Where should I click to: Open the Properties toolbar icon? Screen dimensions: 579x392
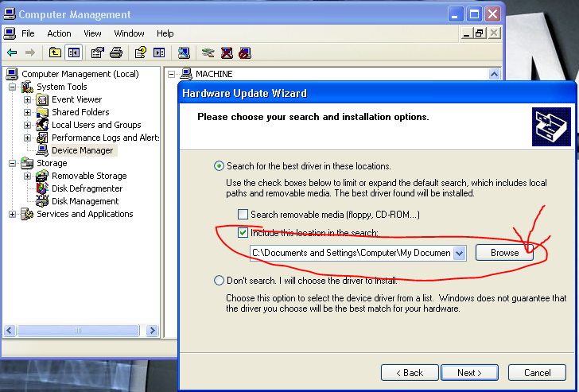click(x=98, y=52)
